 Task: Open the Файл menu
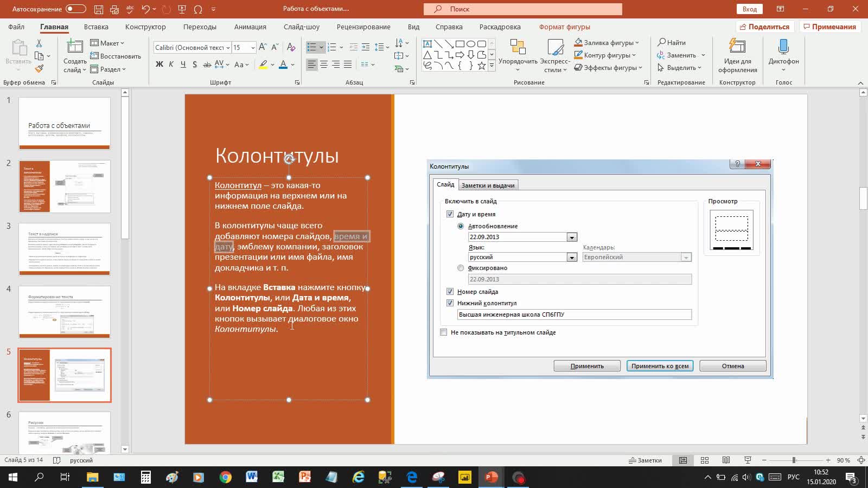coord(16,27)
